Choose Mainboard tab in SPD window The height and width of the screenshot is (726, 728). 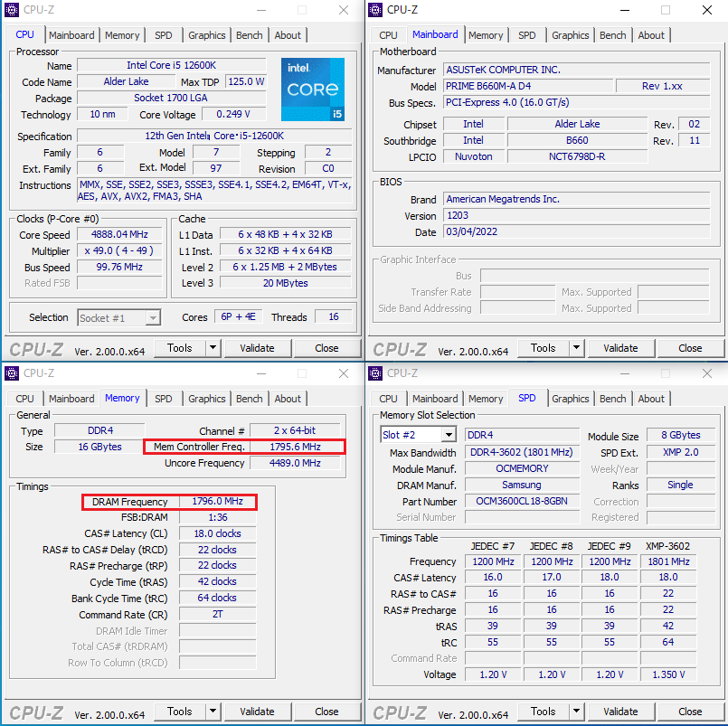(435, 399)
